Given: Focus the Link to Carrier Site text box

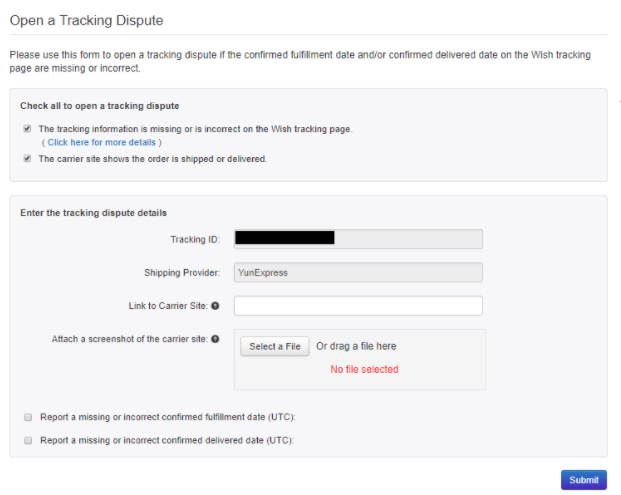Looking at the screenshot, I should click(358, 305).
